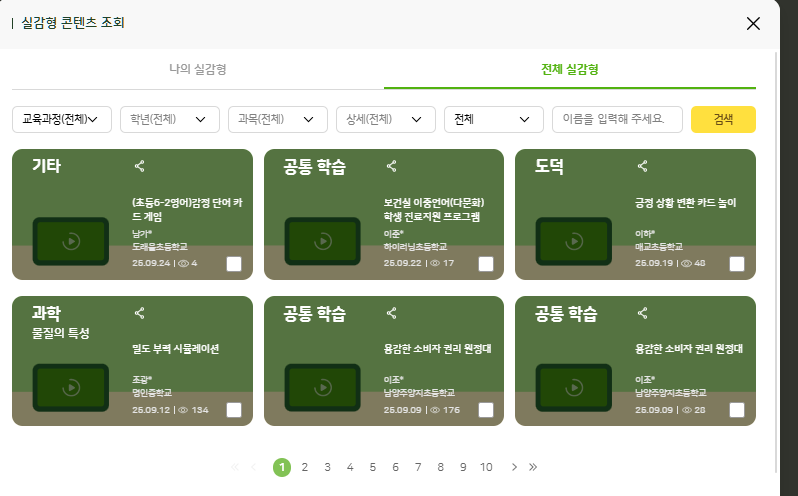The width and height of the screenshot is (798, 496).
Task: Open the 교육과정(전체) dropdown
Action: point(62,120)
